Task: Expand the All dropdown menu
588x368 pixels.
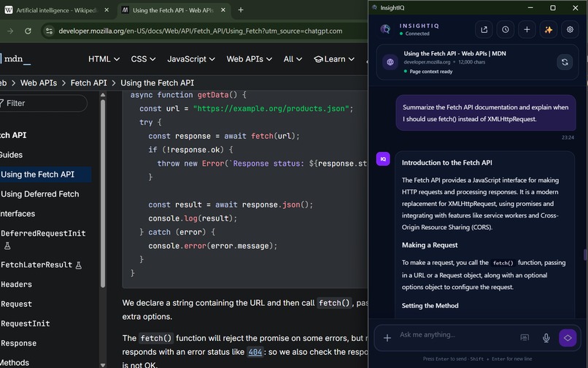Action: coord(293,59)
